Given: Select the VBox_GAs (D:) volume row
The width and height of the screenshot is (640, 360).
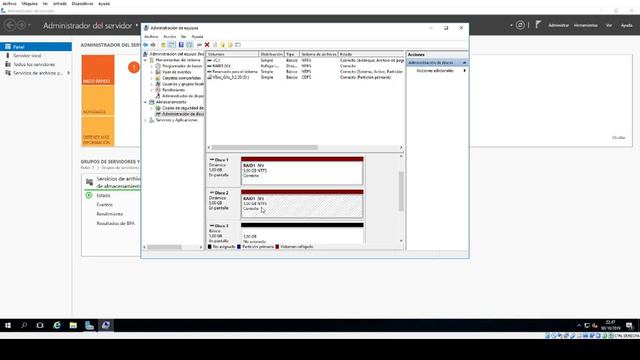Looking at the screenshot, I should click(305, 77).
